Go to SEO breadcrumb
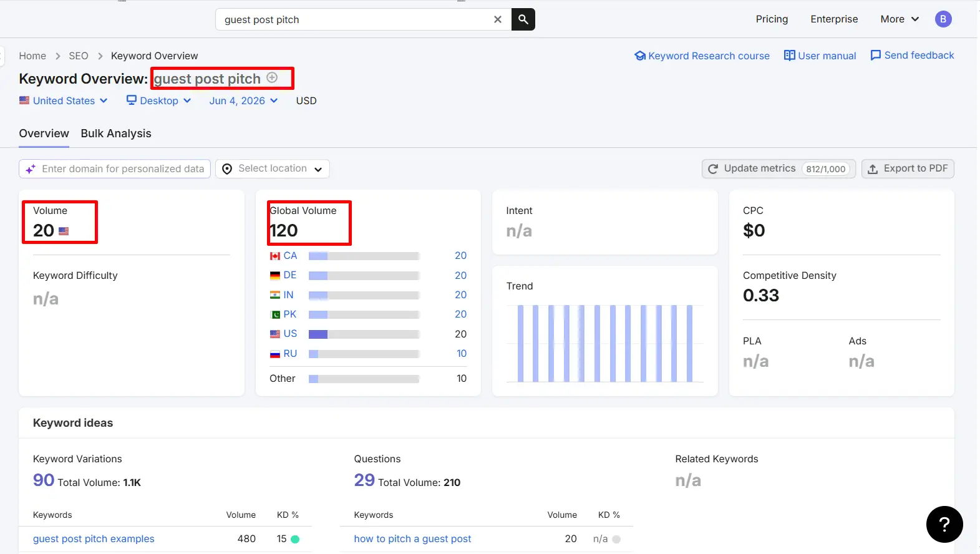The height and width of the screenshot is (554, 980). 79,56
